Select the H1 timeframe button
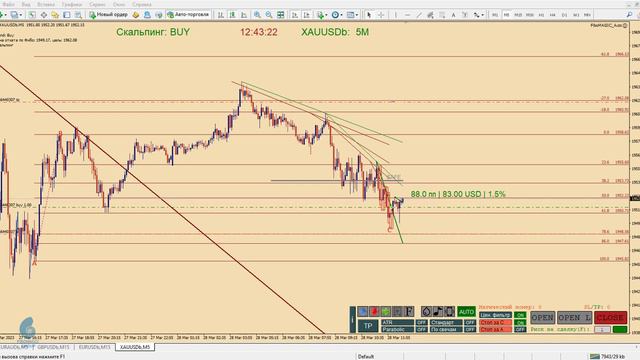640x360 pixels. (x=541, y=15)
